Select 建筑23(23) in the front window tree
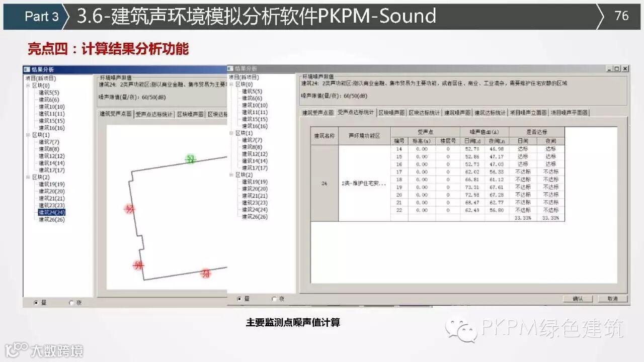 tap(255, 203)
